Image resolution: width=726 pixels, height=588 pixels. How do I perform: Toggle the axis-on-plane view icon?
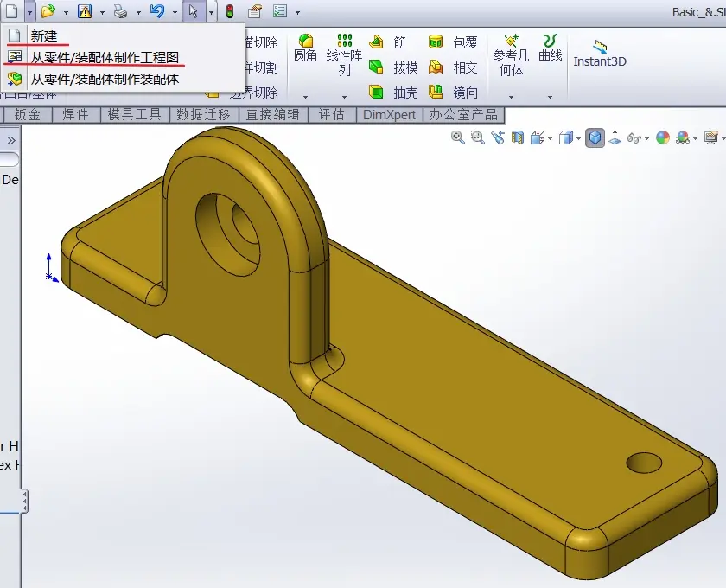615,137
